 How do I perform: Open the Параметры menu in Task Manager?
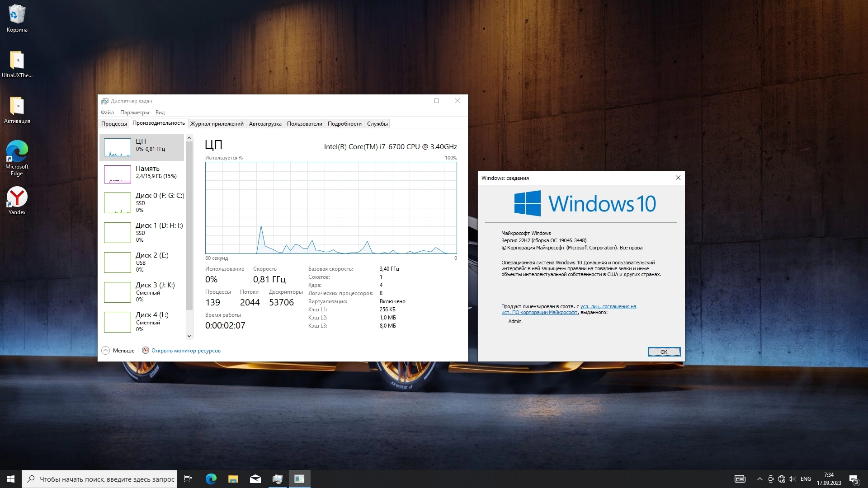pos(134,113)
